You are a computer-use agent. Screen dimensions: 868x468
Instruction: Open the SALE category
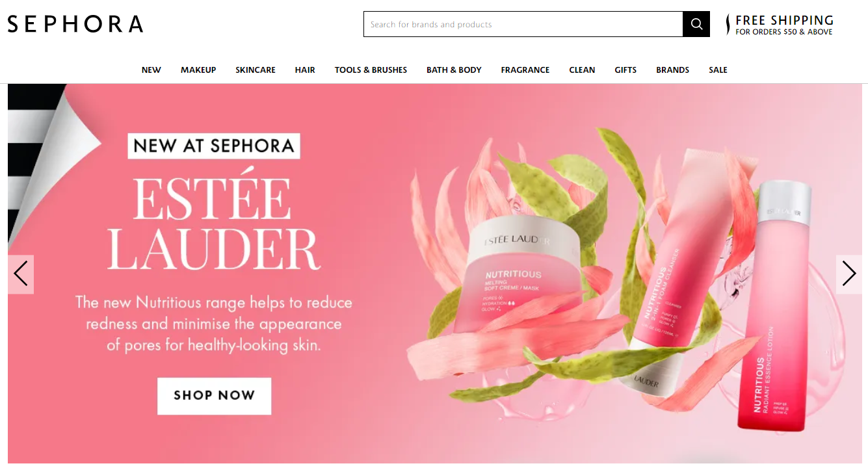click(x=718, y=70)
